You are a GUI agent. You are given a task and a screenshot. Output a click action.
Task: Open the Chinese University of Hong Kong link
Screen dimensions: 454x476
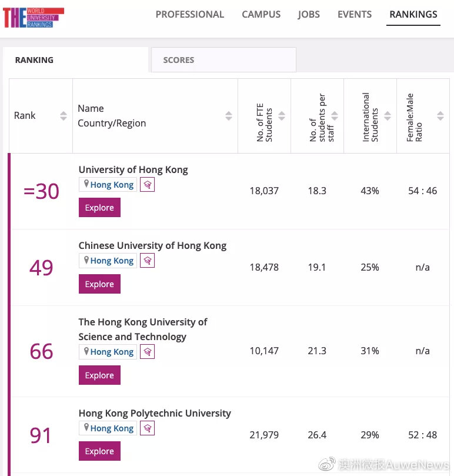152,245
